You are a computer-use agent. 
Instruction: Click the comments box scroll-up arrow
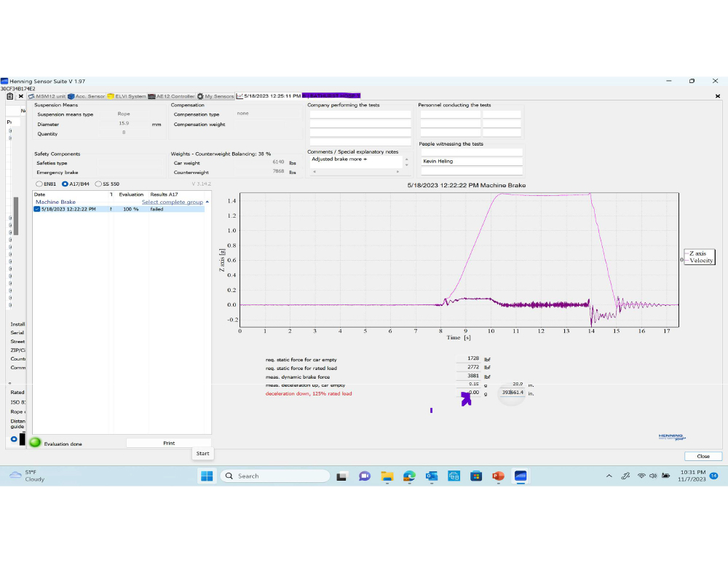click(x=407, y=159)
